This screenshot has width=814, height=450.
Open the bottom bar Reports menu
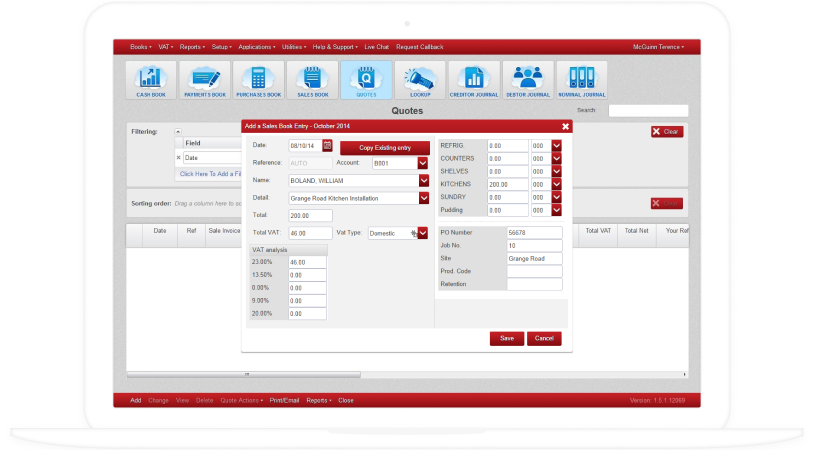[x=319, y=401]
